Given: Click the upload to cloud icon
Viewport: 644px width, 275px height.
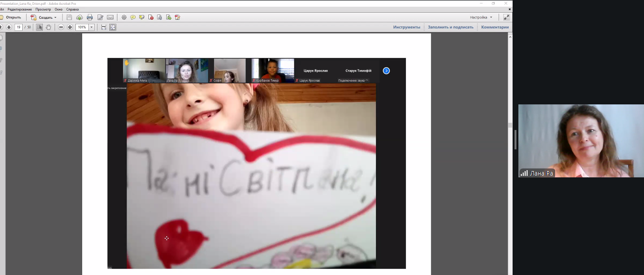Looking at the screenshot, I should [79, 17].
